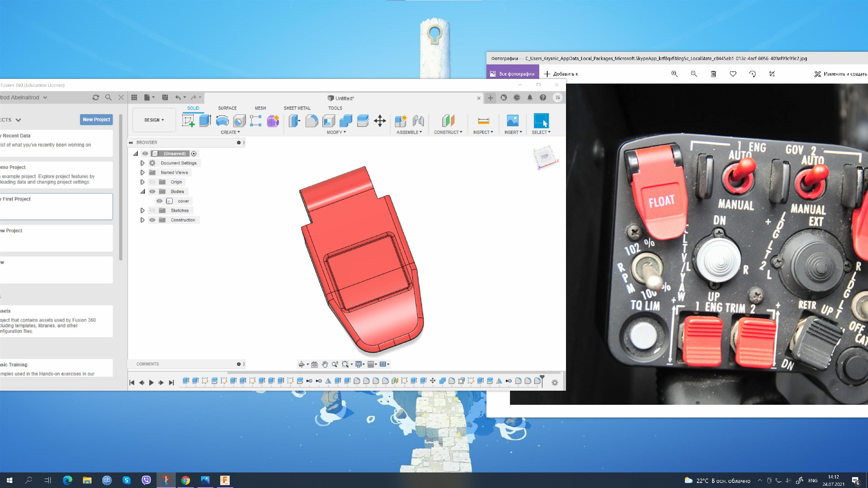Image resolution: width=868 pixels, height=488 pixels.
Task: Click the Undo arrow in Fusion
Action: (x=178, y=97)
